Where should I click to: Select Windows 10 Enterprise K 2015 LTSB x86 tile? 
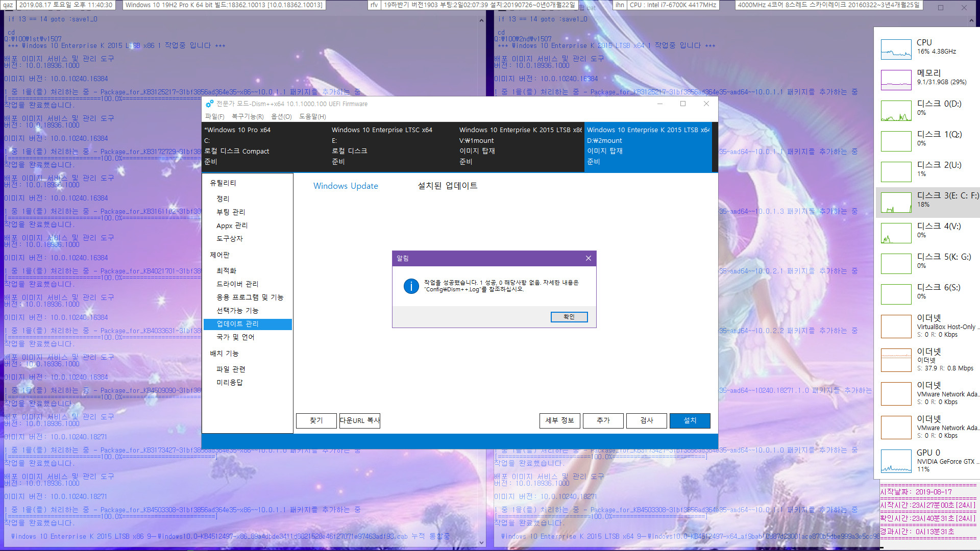pos(521,146)
